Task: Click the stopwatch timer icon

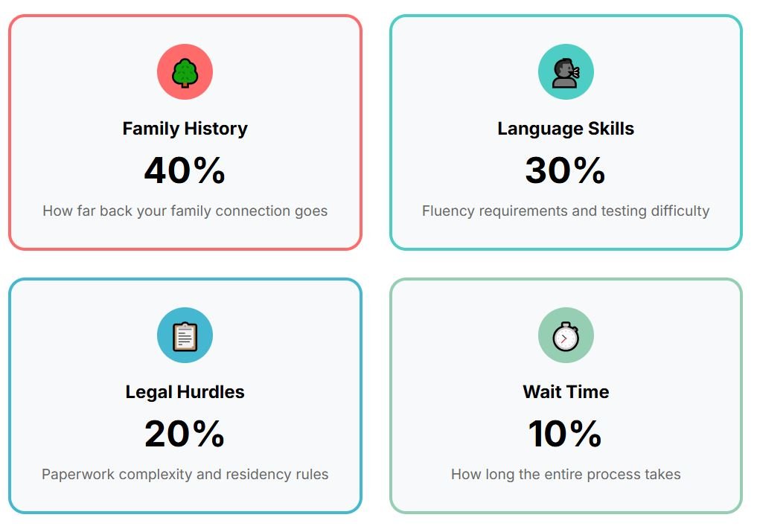Action: coord(566,336)
